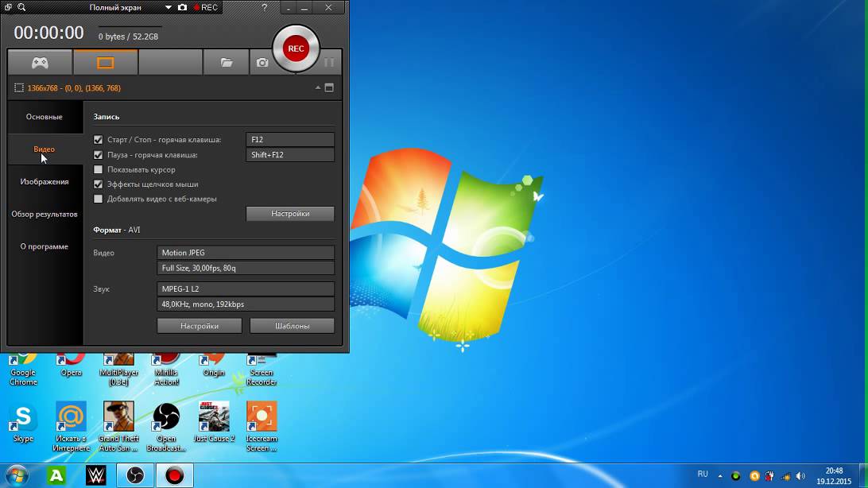Click the network signal tray icon
The image size is (868, 488).
(785, 476)
